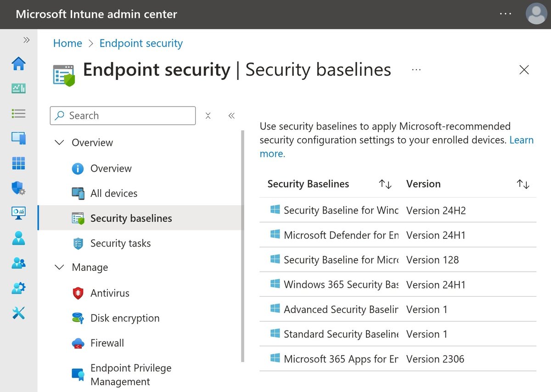Open Dashboard chart icon in sidebar

click(18, 88)
